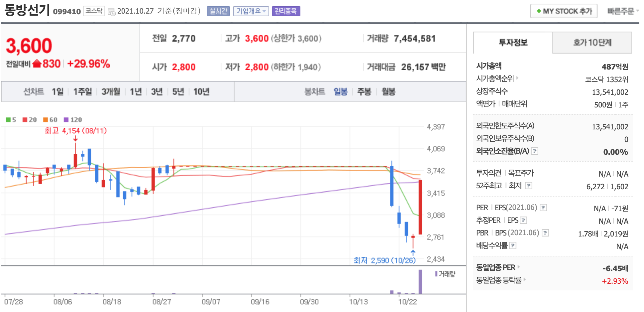Click the 최고 4,154 (08/11) high marker

coord(76,131)
